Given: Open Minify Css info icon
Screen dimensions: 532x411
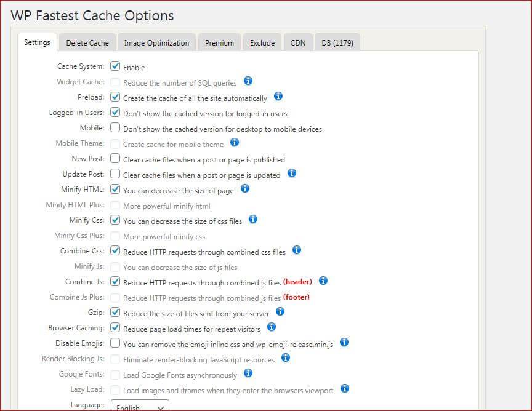Looking at the screenshot, I should (x=253, y=219).
